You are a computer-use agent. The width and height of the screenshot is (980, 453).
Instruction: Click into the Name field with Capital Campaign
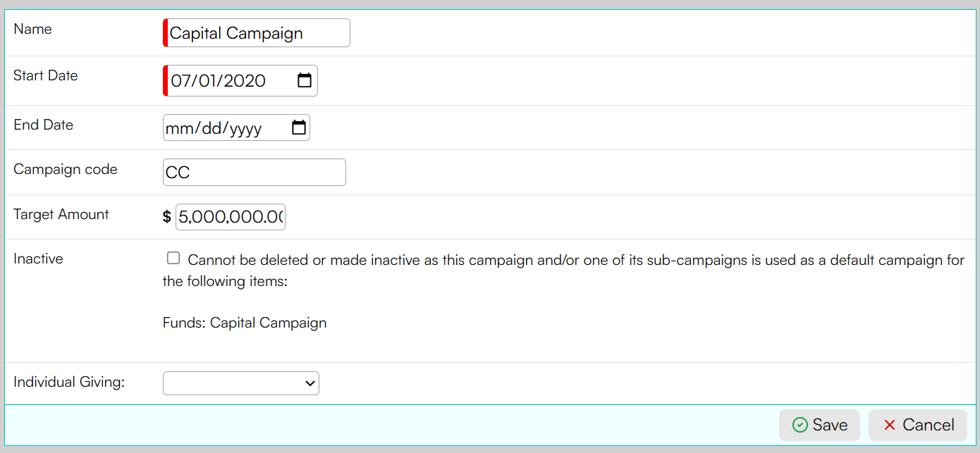(x=257, y=33)
